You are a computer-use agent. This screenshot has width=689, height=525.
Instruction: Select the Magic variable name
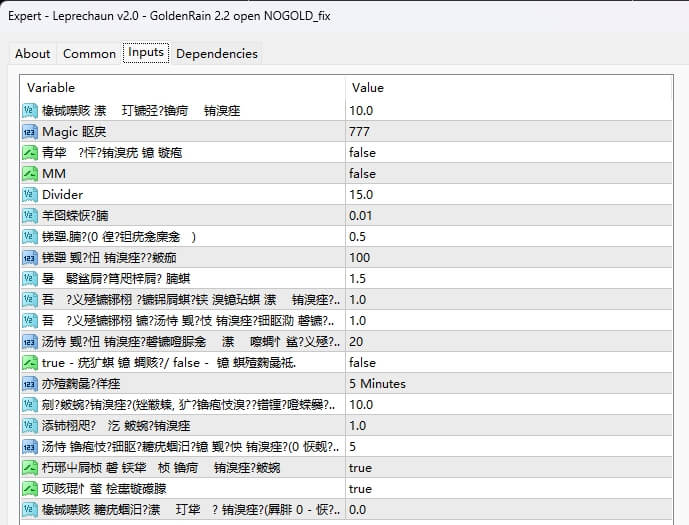pos(74,132)
